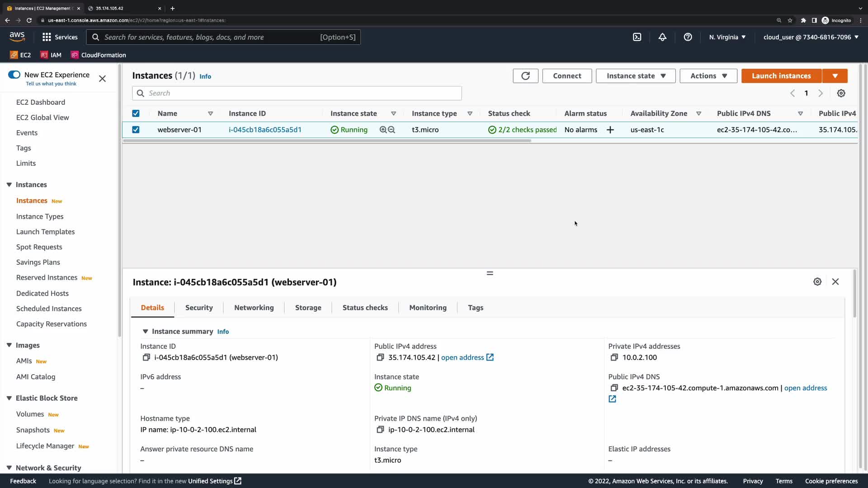
Task: Open the AWS support help icon
Action: (688, 37)
